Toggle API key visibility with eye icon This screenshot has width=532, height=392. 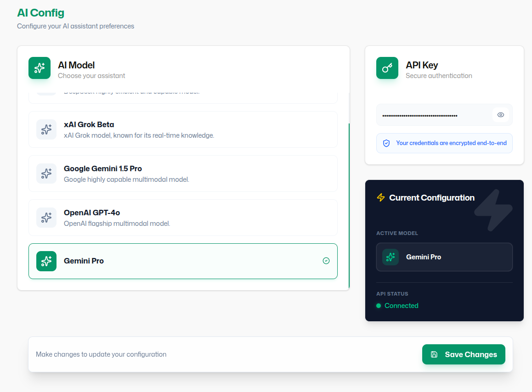coord(500,115)
